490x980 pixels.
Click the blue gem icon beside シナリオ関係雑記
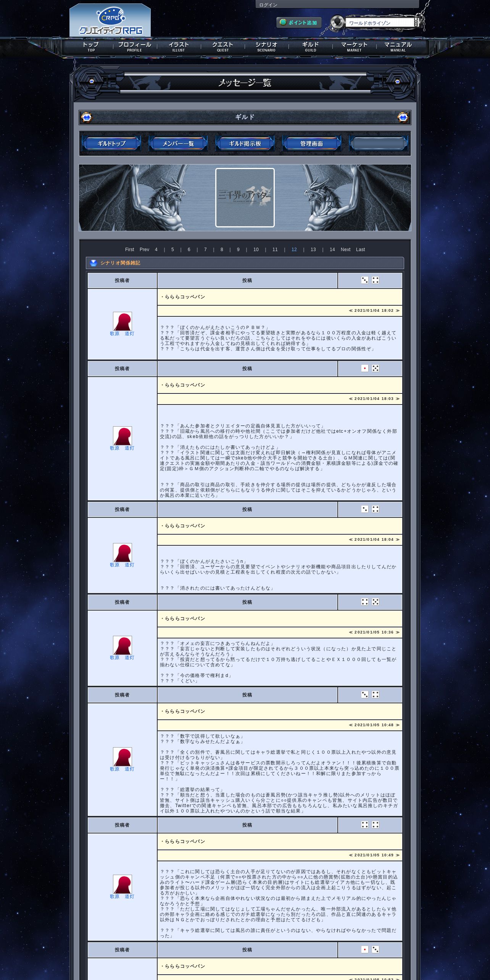93,263
